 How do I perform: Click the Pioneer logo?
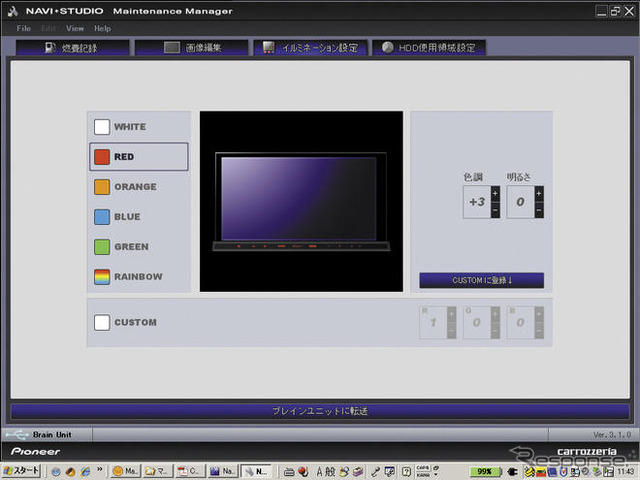click(x=36, y=451)
